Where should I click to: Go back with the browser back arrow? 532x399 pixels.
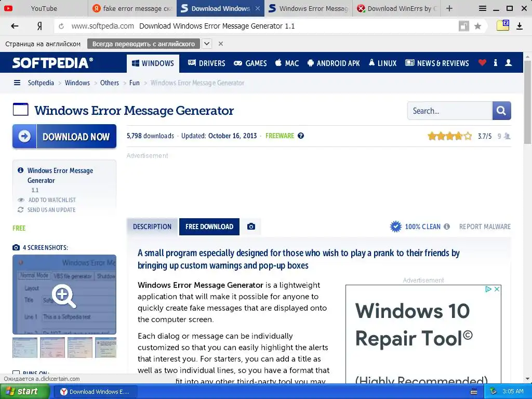click(15, 26)
